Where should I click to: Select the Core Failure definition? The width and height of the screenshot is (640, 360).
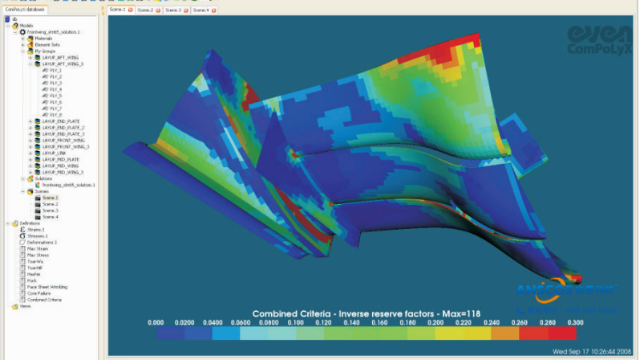pyautogui.click(x=39, y=293)
